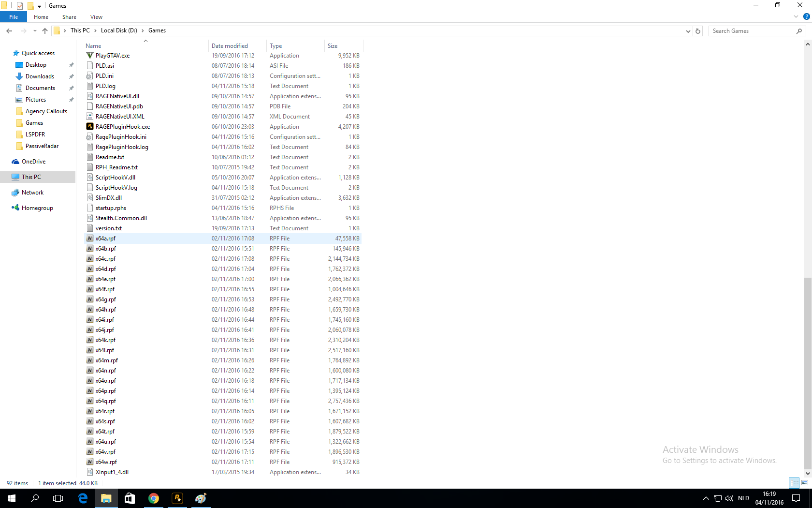Viewport: 812px width, 508px height.
Task: Expand the This PC breadcrumb chevron
Action: (95, 30)
